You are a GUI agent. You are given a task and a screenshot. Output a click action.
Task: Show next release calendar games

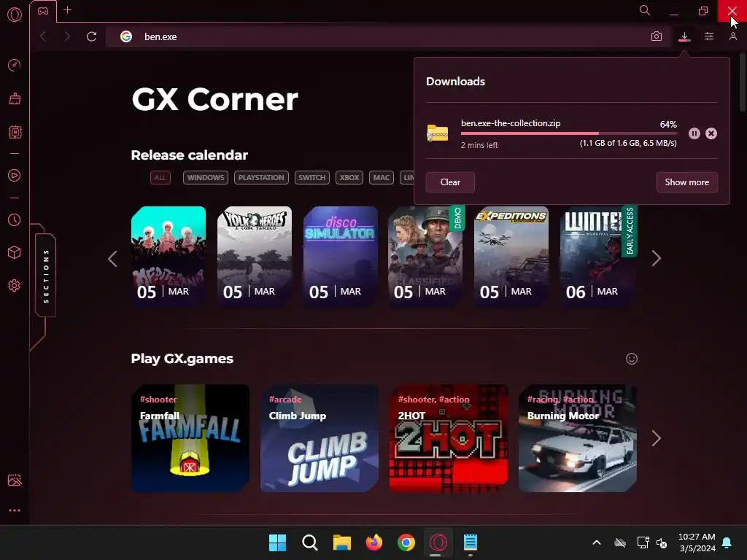(656, 259)
